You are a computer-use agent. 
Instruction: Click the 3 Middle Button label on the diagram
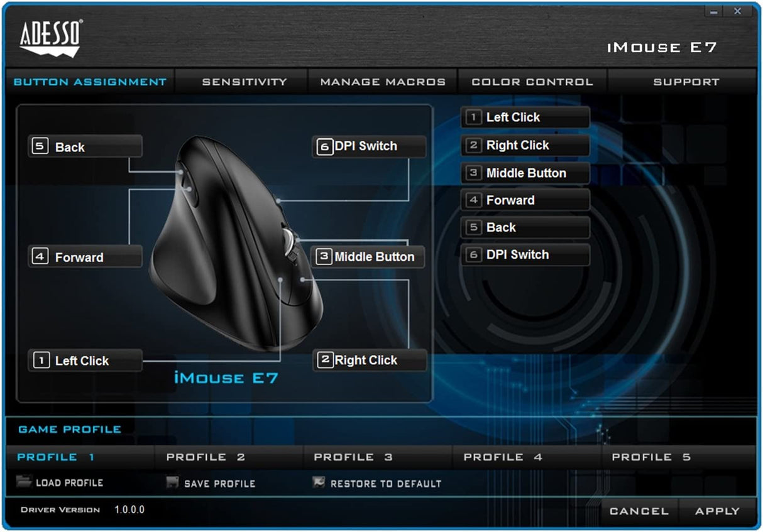coord(370,257)
